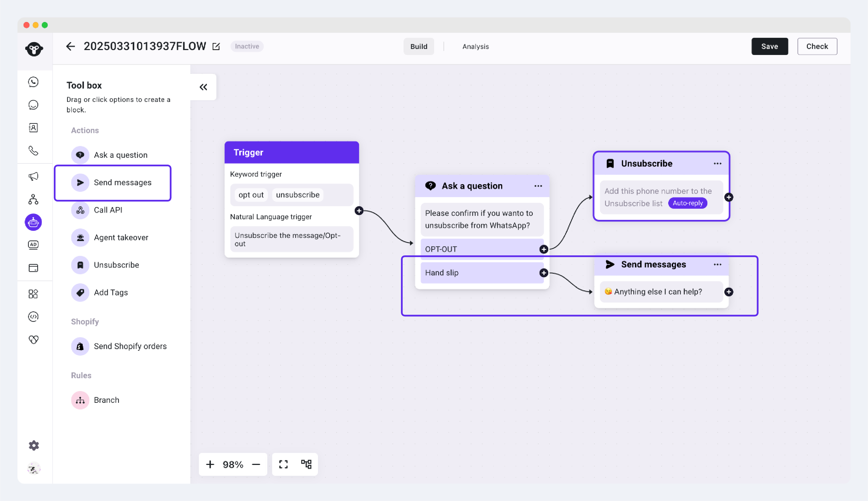868x501 pixels.
Task: Open the Unsubscribe block options menu
Action: (717, 164)
